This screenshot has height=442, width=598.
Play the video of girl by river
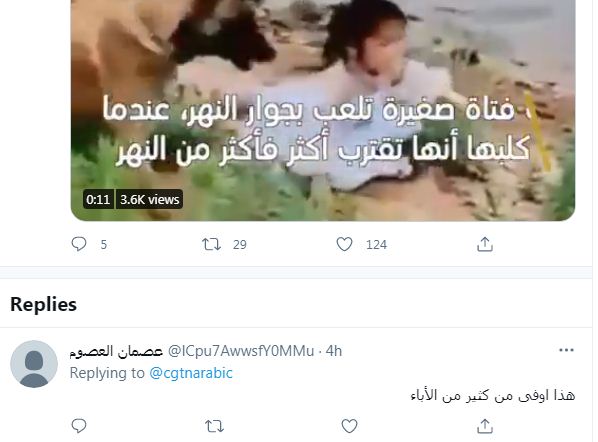click(x=323, y=110)
